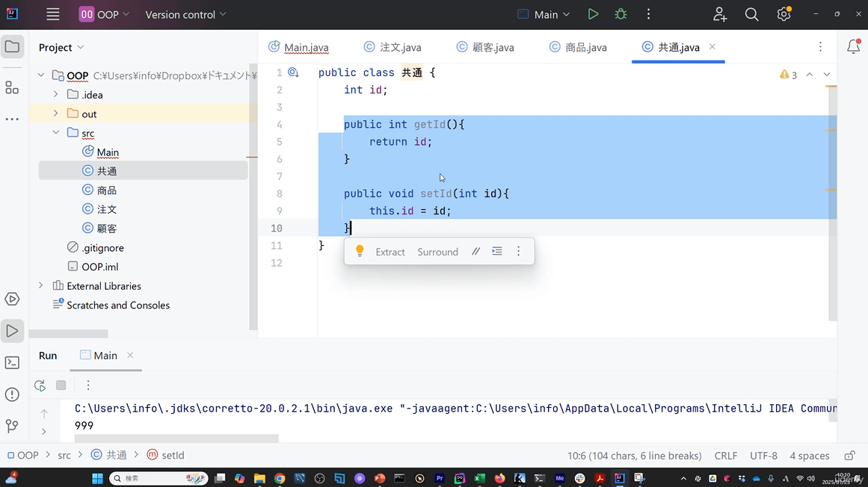
Task: Open the Terminal tool window
Action: coord(12,362)
